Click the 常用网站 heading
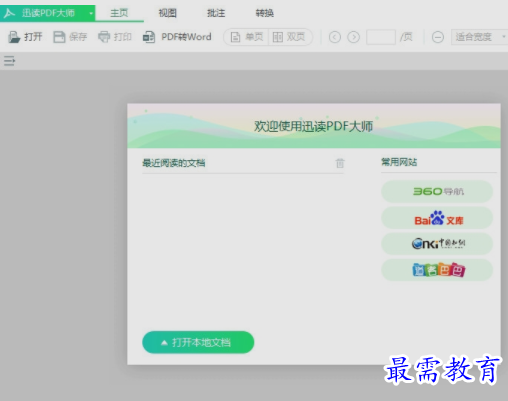This screenshot has width=508, height=401. coord(399,162)
